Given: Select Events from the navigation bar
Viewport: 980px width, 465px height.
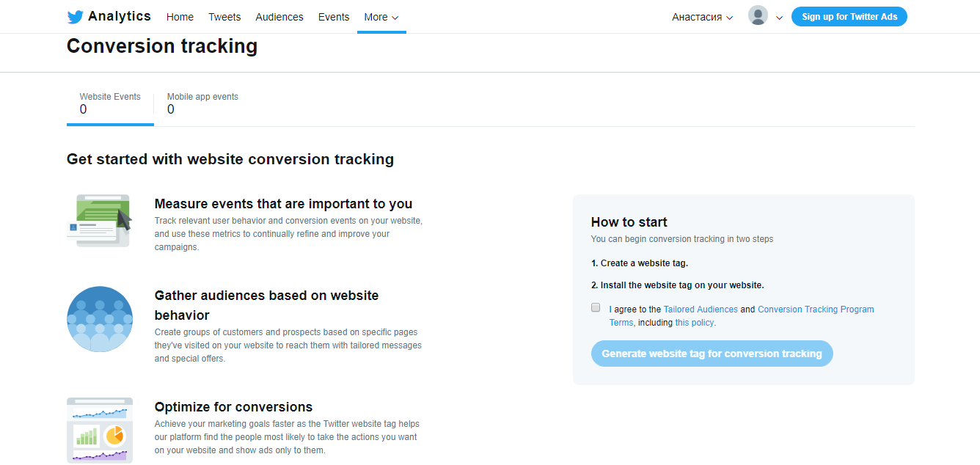Looking at the screenshot, I should 334,16.
